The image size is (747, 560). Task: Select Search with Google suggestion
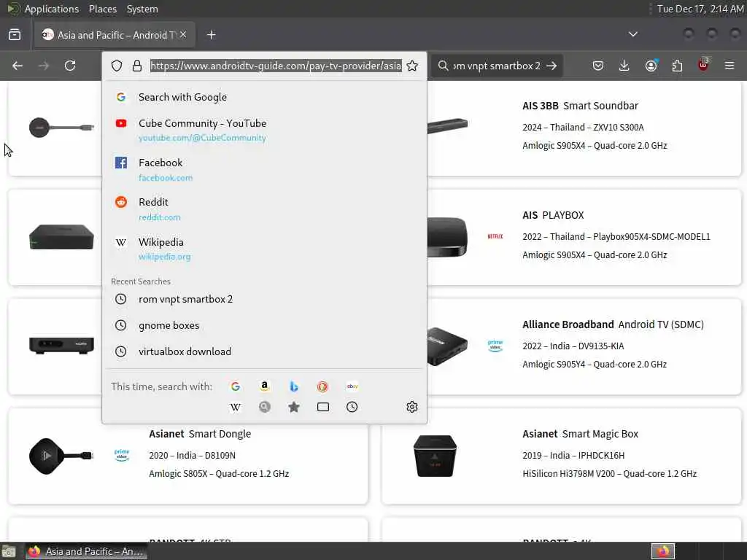[x=264, y=97]
